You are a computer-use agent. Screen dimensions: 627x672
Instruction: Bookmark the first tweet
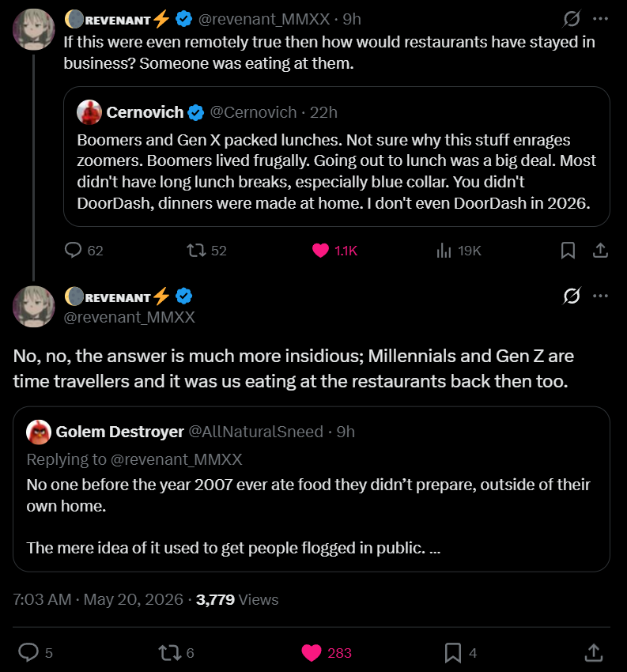click(568, 251)
